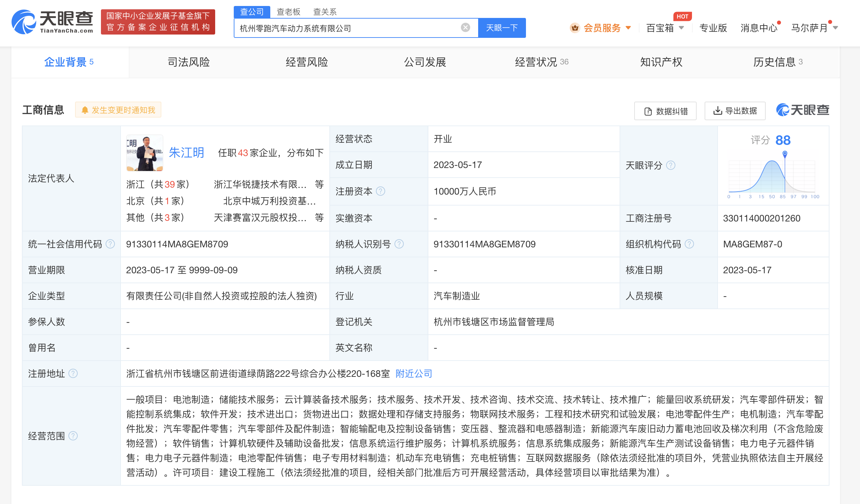Click the download icon in 导出数据 button
Screen dimensions: 860x504
718,111
